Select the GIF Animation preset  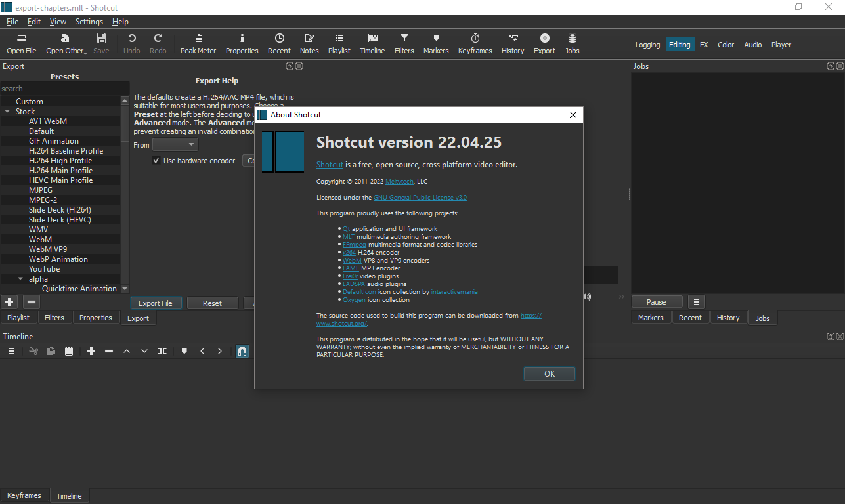pyautogui.click(x=54, y=141)
